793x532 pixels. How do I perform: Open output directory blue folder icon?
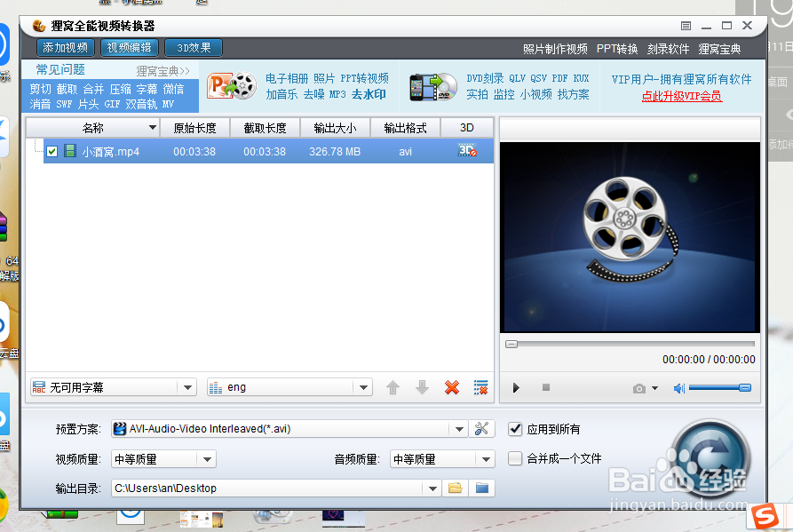click(x=482, y=488)
